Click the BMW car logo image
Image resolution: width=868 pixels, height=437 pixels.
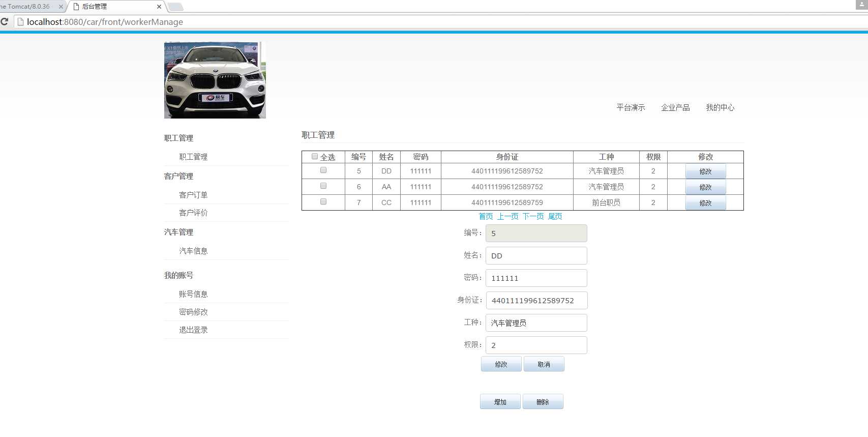(x=215, y=80)
